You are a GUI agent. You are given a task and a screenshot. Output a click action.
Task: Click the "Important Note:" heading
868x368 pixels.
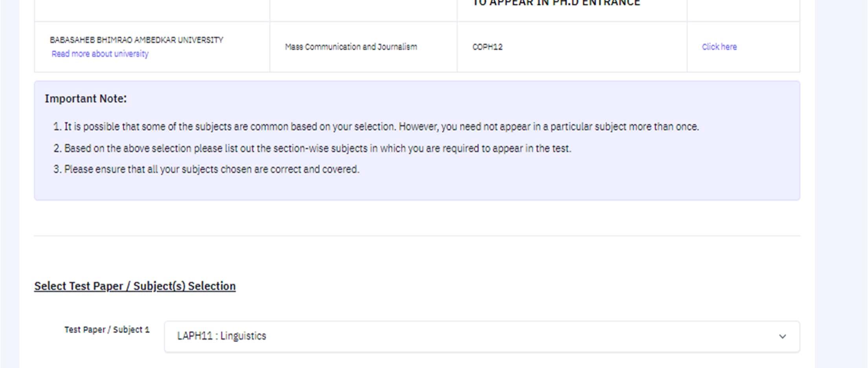(x=86, y=99)
